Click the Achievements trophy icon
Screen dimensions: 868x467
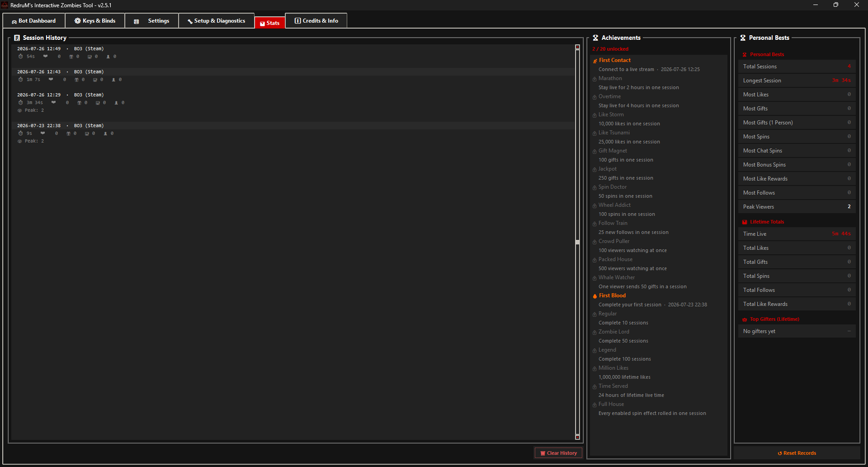[x=595, y=38]
